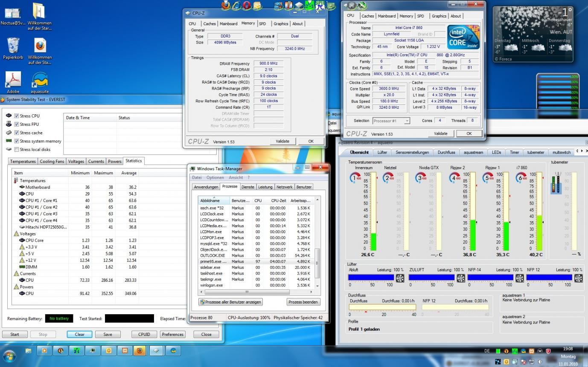This screenshot has width=588, height=367.
Task: Open Windows Media Player taskbar button
Action: click(x=44, y=351)
